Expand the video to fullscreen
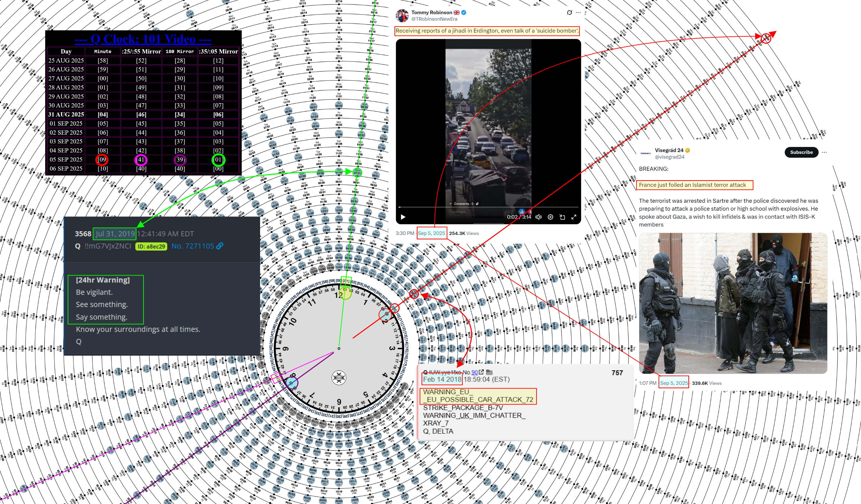 click(x=574, y=217)
